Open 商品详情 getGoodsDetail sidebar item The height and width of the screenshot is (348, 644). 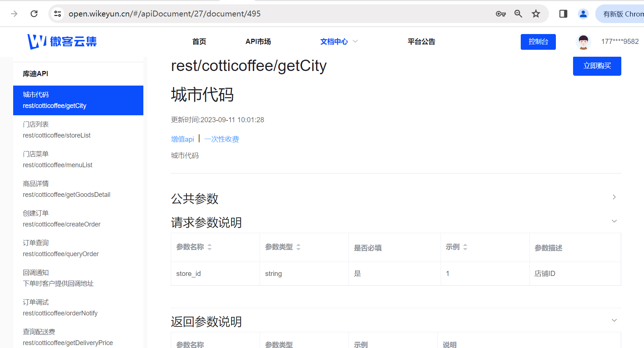(x=78, y=189)
